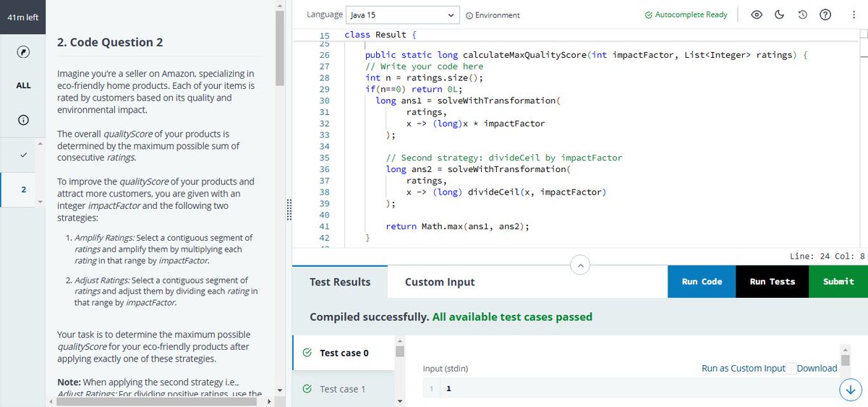Open the three-dot more options menu

point(855,14)
